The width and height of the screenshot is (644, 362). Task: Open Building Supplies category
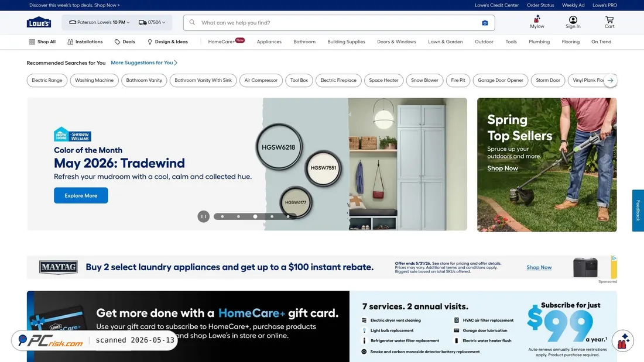pos(346,42)
